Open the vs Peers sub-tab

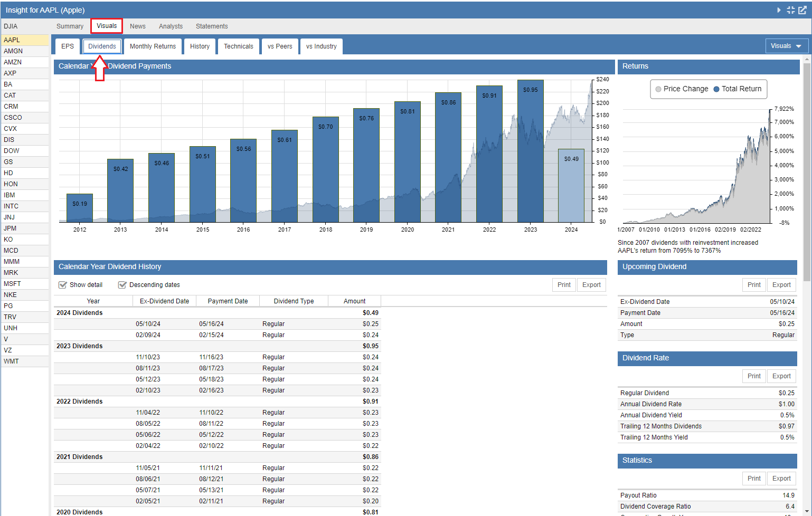pos(280,46)
